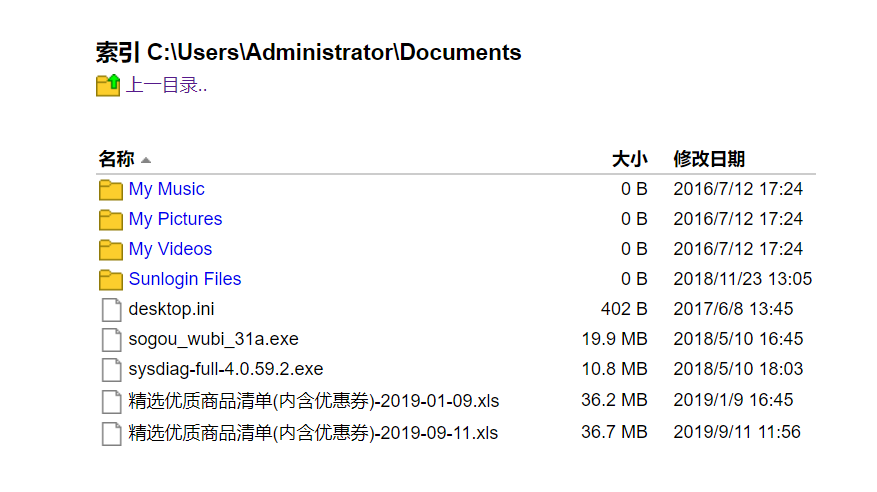The width and height of the screenshot is (877, 492).
Task: Open the 上一目录 parent directory link
Action: (x=166, y=85)
